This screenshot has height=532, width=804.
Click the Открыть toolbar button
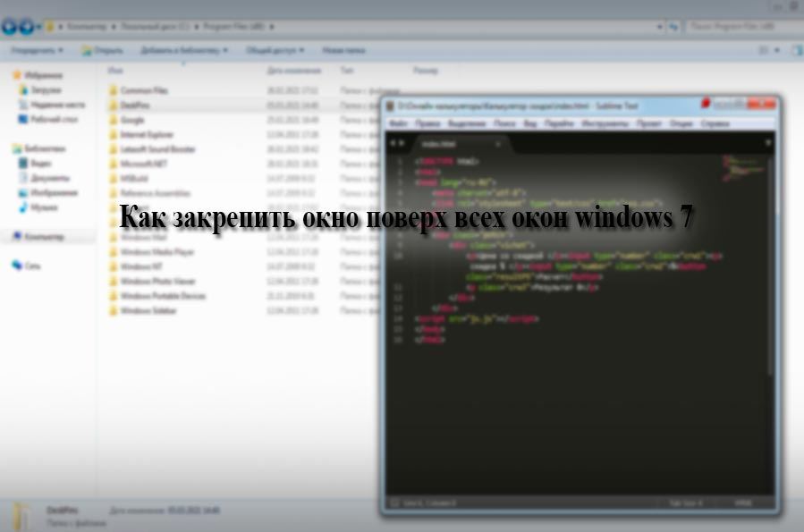[x=103, y=50]
